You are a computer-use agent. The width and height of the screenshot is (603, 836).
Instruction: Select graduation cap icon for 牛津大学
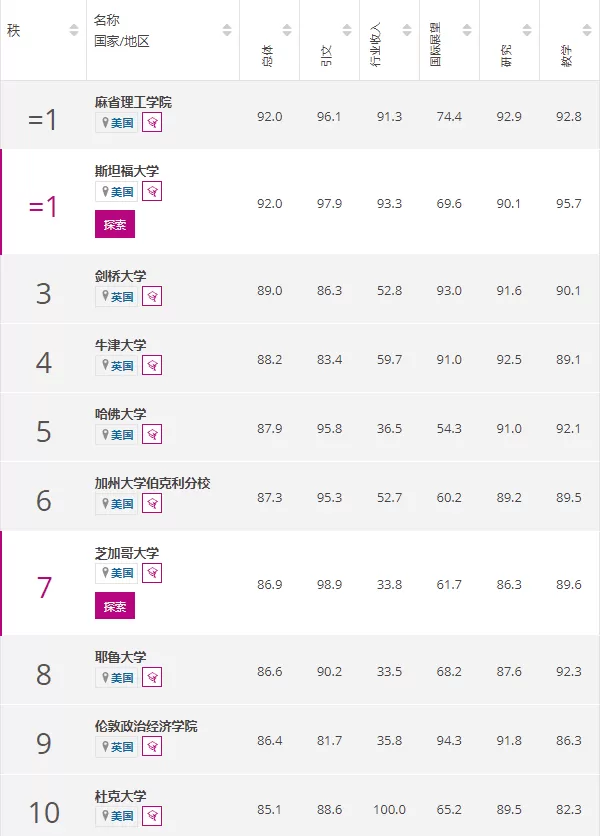[152, 365]
